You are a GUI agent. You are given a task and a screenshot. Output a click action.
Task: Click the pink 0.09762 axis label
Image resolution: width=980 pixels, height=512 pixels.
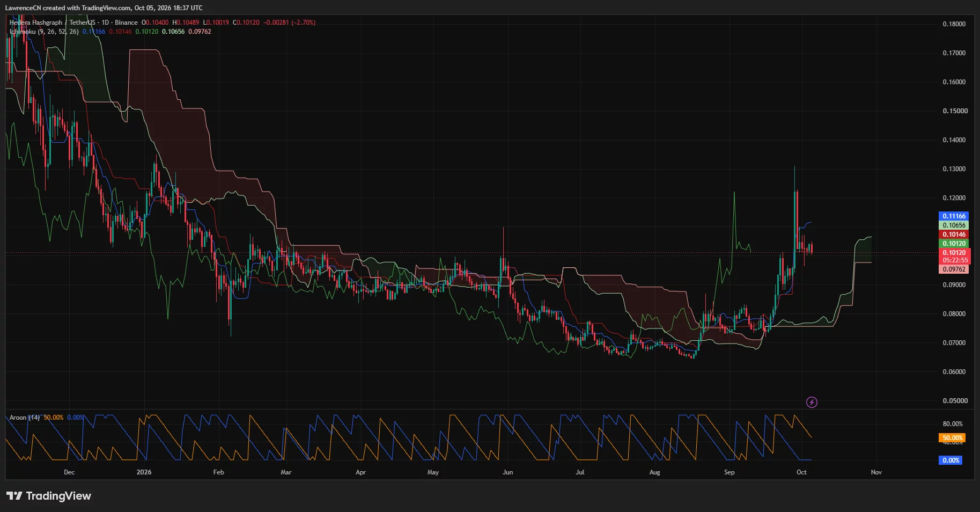coord(954,269)
